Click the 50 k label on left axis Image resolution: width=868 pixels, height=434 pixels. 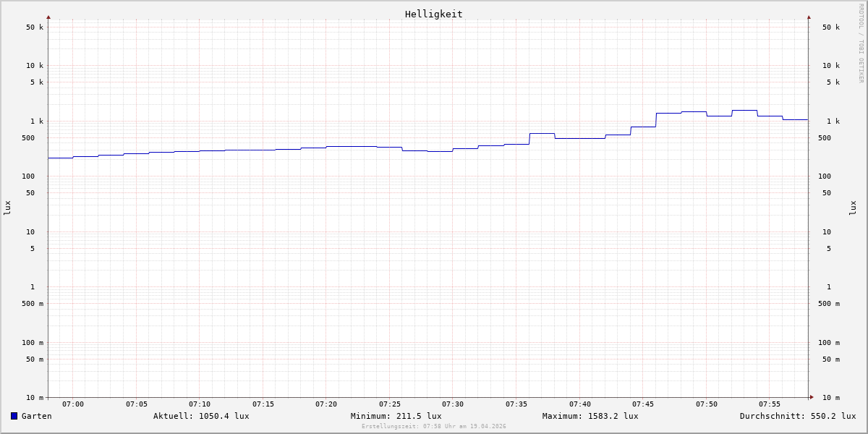coord(35,27)
